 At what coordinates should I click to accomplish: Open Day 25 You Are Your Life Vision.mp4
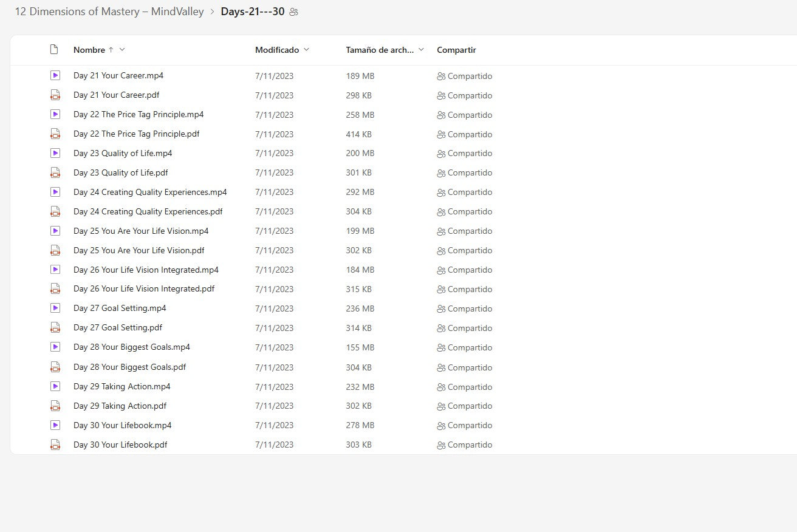[x=141, y=231]
